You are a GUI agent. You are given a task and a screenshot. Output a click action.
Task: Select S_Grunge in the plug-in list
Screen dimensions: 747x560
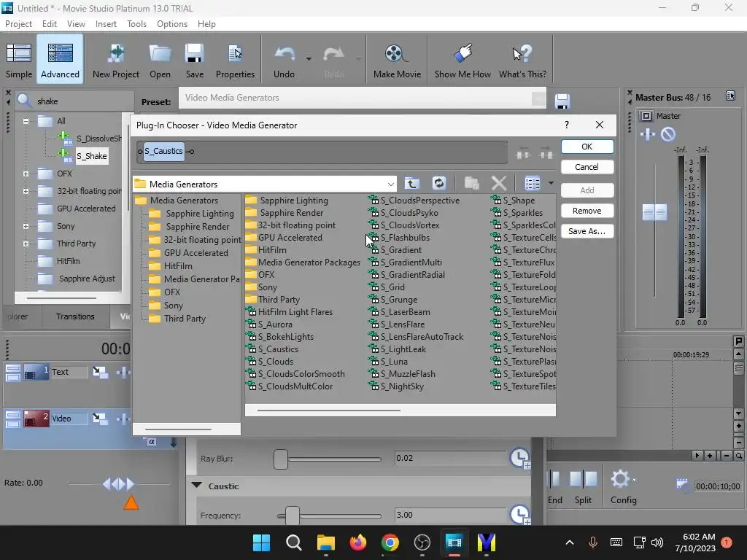click(399, 300)
